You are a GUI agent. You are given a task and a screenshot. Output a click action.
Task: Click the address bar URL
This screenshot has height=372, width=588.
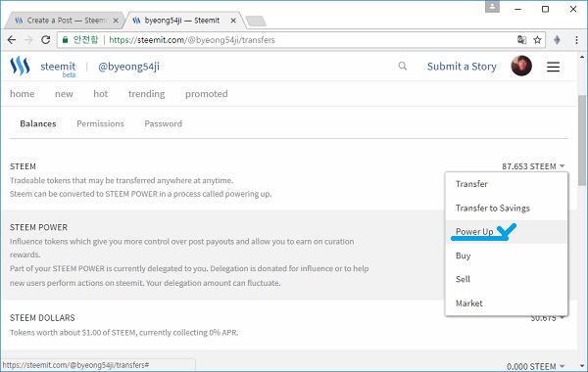point(192,40)
